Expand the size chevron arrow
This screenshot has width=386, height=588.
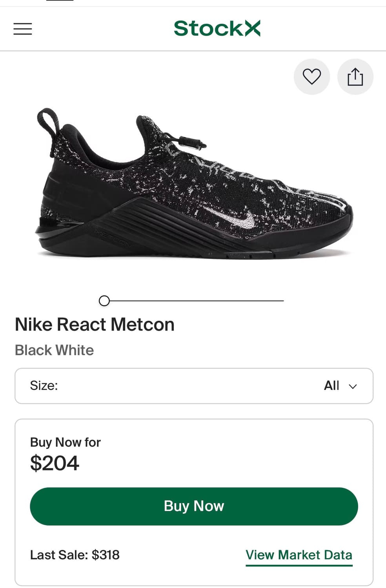pyautogui.click(x=353, y=387)
